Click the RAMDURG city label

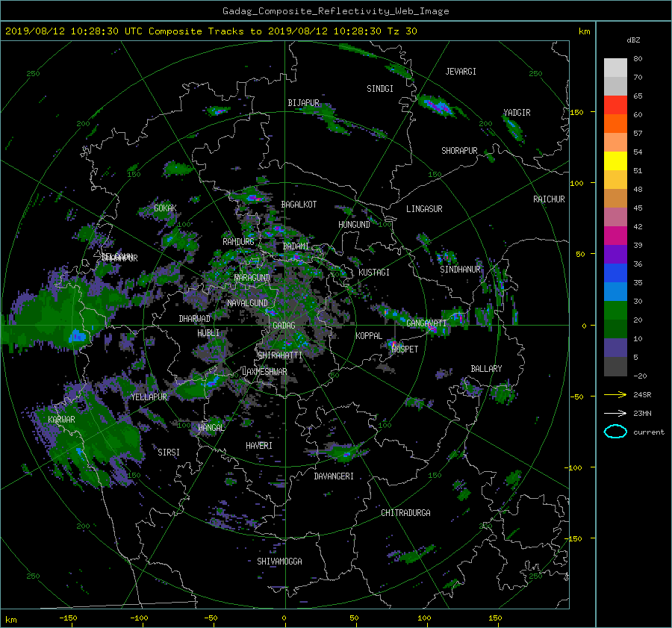(x=238, y=242)
